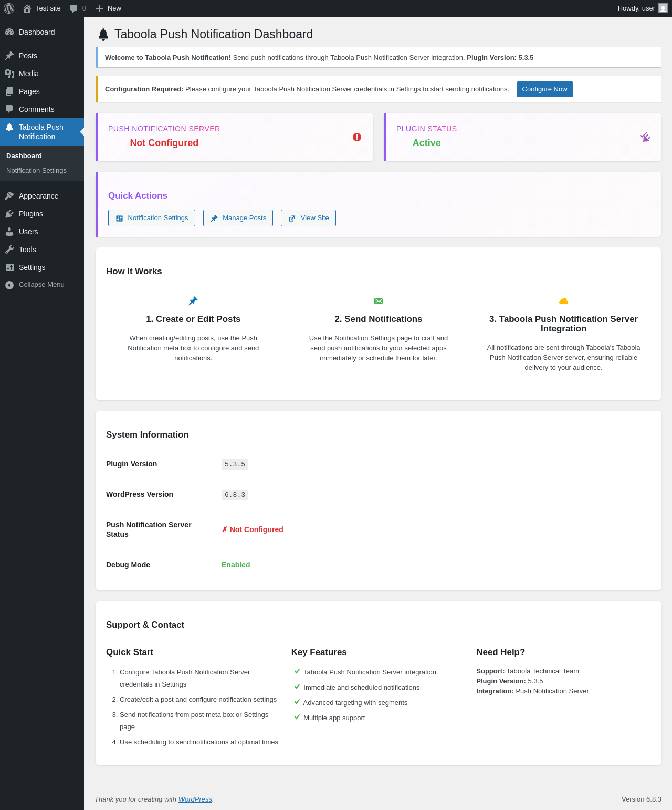Click the Media icon in sidebar

point(9,74)
